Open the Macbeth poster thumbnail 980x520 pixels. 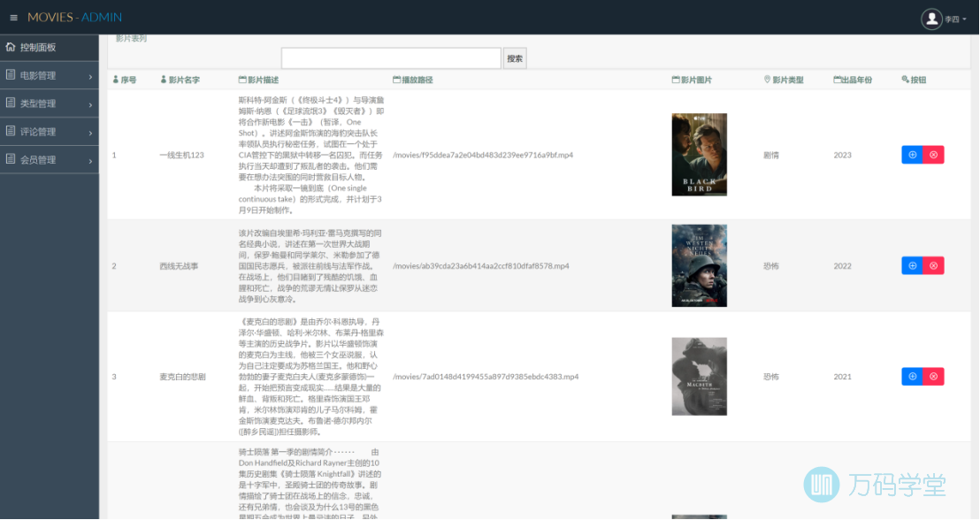700,376
